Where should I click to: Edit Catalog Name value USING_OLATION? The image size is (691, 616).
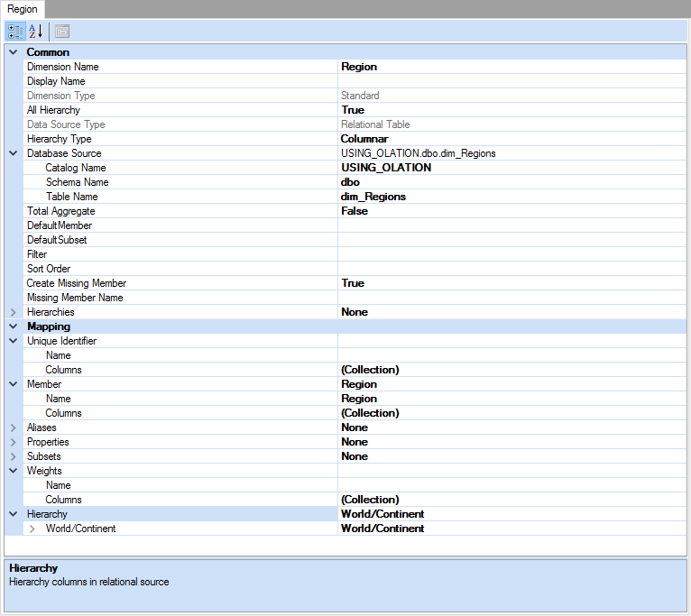tap(512, 168)
